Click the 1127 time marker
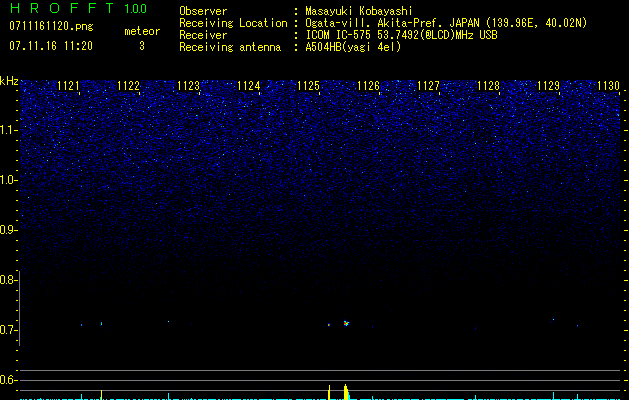 [428, 86]
